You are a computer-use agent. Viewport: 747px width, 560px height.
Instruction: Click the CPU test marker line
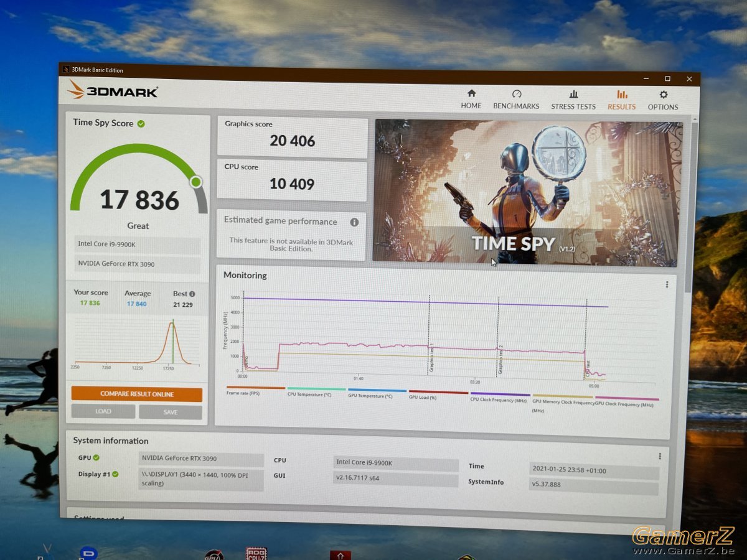pos(586,338)
